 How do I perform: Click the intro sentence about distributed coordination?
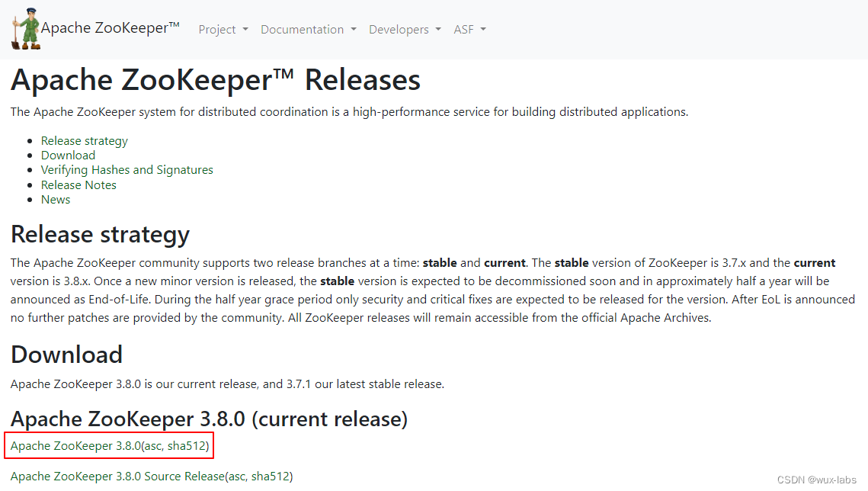coord(349,112)
